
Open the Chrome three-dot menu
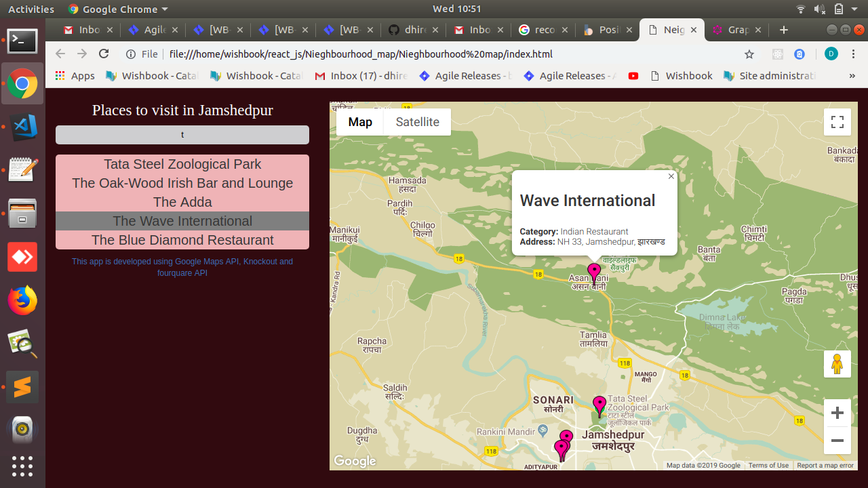[x=852, y=54]
